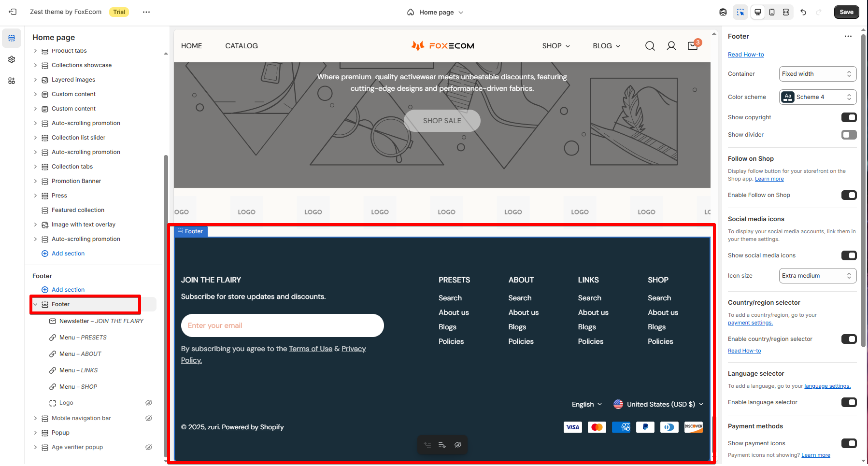The width and height of the screenshot is (868, 466).
Task: Click the undo arrow icon
Action: point(803,12)
